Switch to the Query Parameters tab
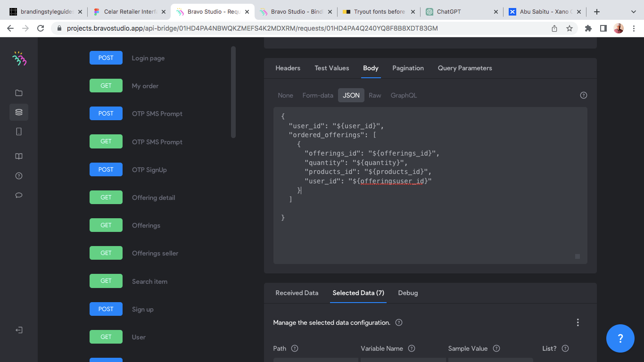 click(465, 68)
